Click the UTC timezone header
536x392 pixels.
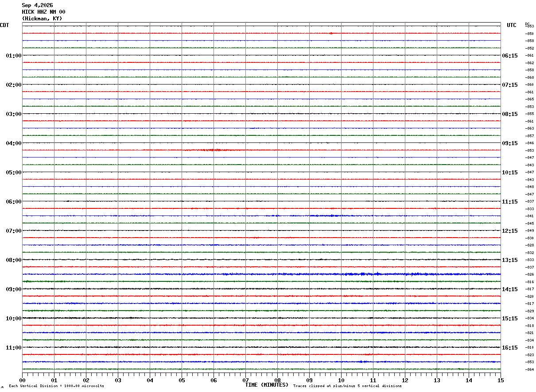[512, 25]
